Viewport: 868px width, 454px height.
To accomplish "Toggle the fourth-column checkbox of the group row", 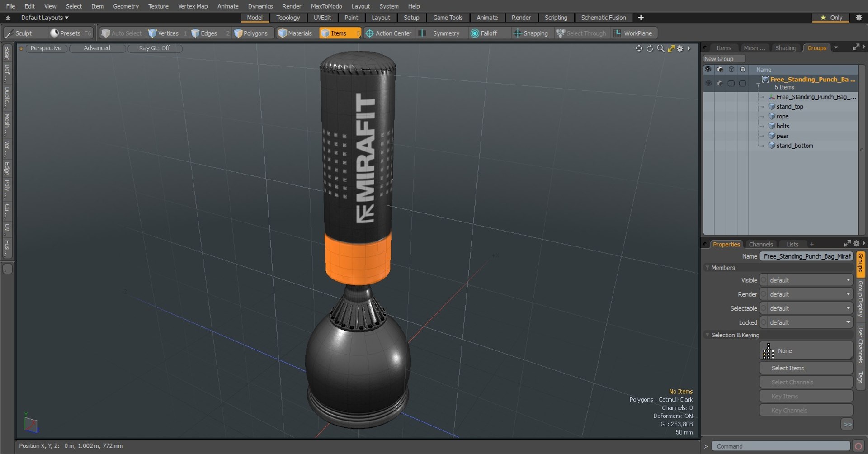I will coord(743,84).
